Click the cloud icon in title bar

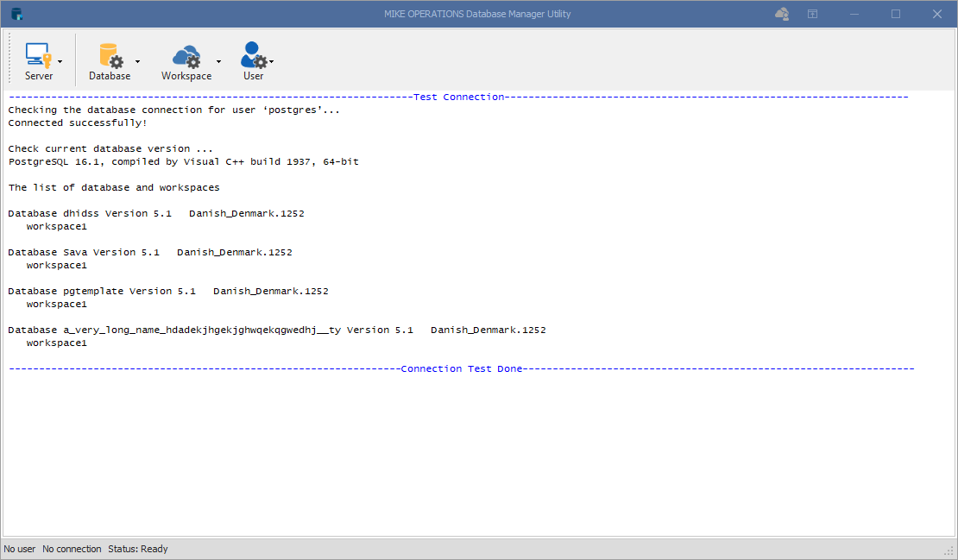782,14
